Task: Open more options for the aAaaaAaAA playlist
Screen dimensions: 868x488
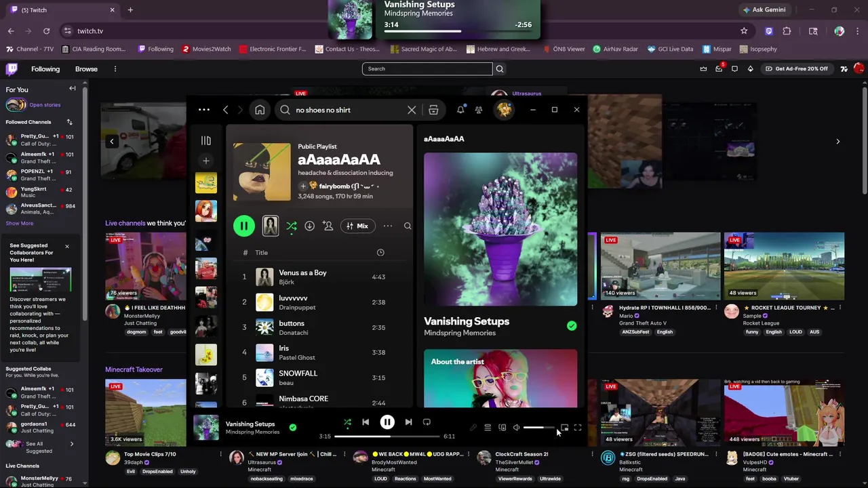Action: point(388,226)
